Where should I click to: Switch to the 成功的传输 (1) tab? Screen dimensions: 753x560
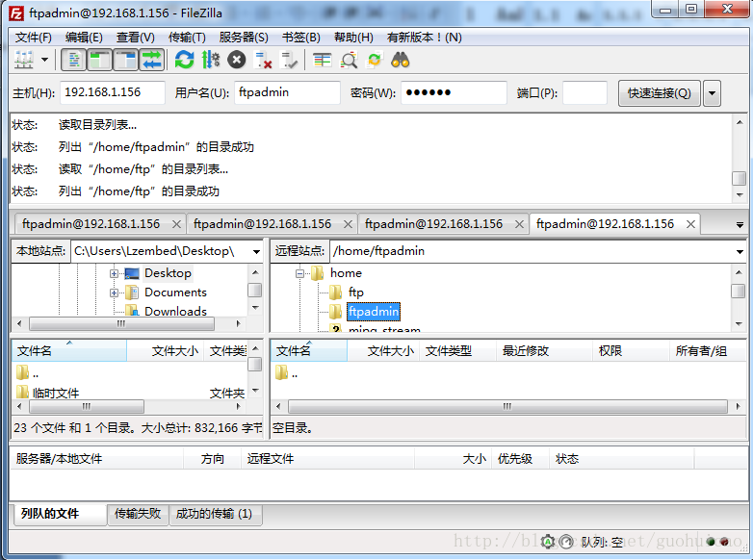tap(214, 514)
